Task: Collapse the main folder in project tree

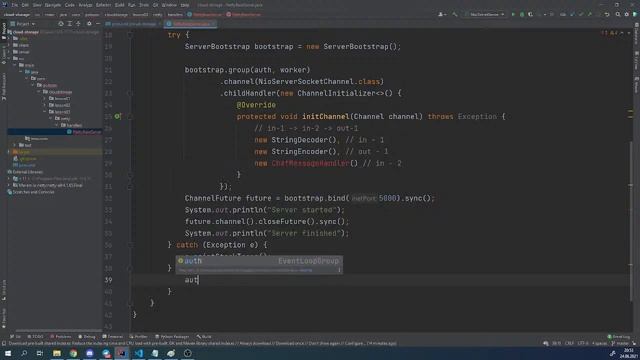Action: click(15, 65)
